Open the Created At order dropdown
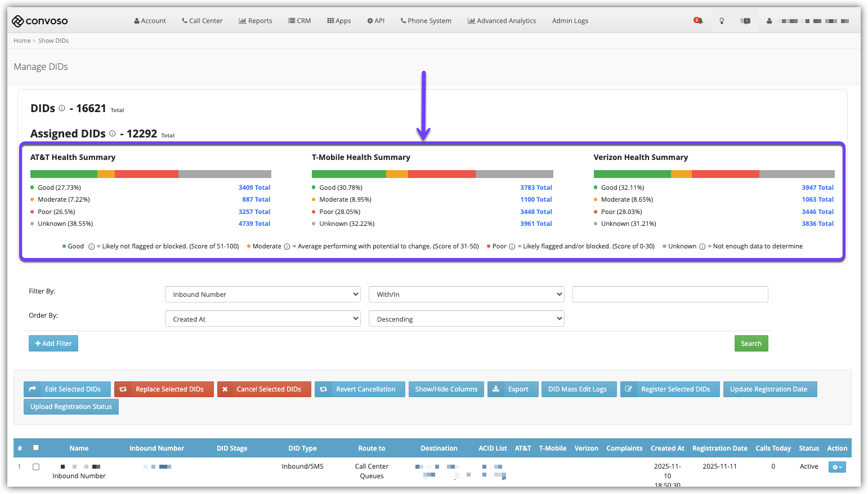Viewport: 868px width, 494px height. click(x=262, y=319)
